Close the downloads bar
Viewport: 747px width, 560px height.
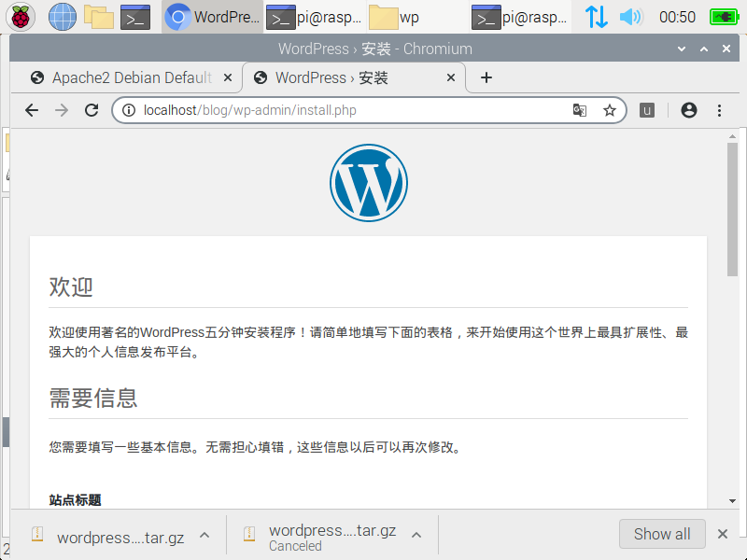(723, 534)
